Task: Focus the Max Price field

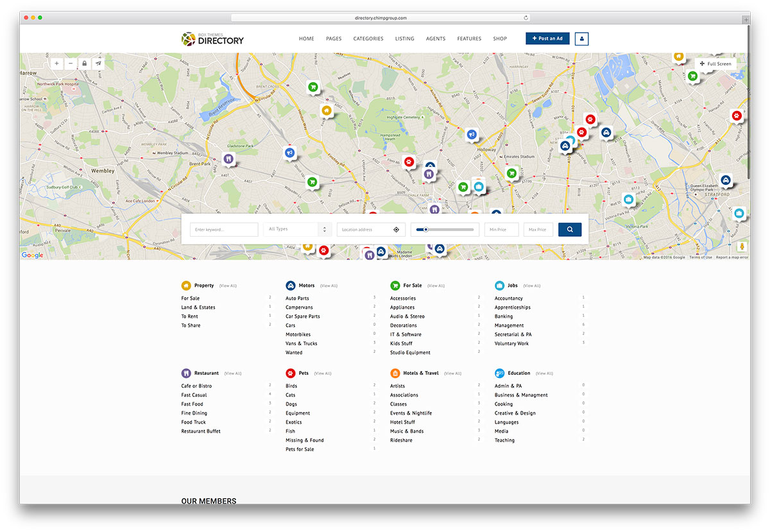Action: tap(538, 230)
